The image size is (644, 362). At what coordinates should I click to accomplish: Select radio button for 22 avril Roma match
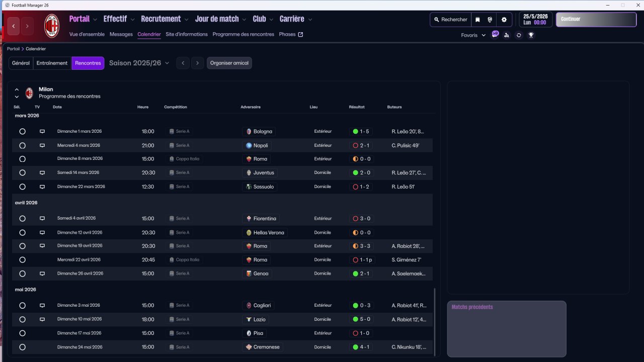22,260
